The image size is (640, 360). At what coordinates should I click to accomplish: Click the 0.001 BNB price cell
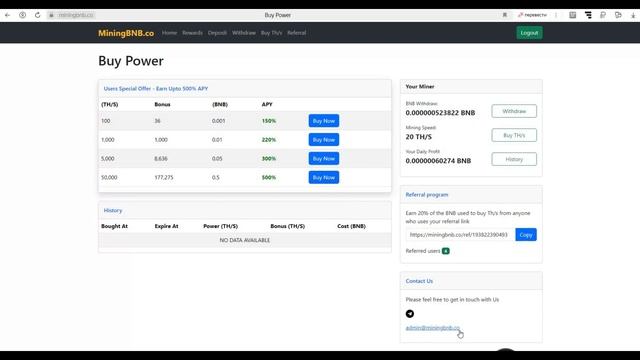tap(218, 121)
